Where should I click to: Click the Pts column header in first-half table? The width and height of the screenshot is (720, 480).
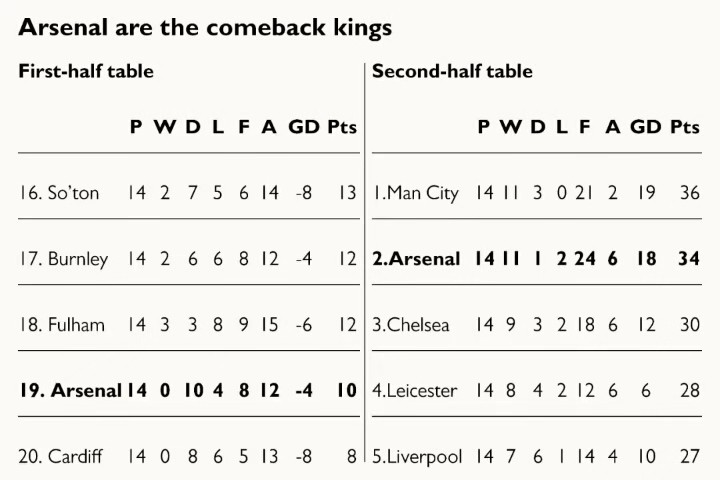point(342,127)
